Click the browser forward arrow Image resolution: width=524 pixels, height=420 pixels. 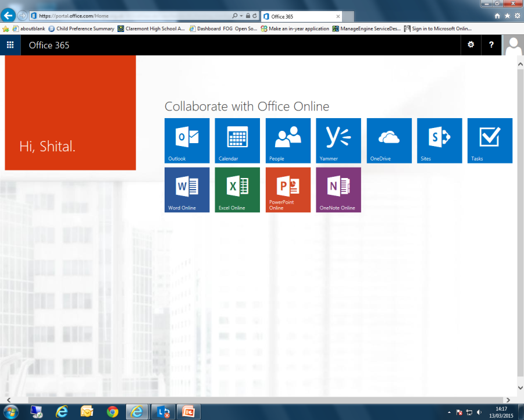(22, 15)
